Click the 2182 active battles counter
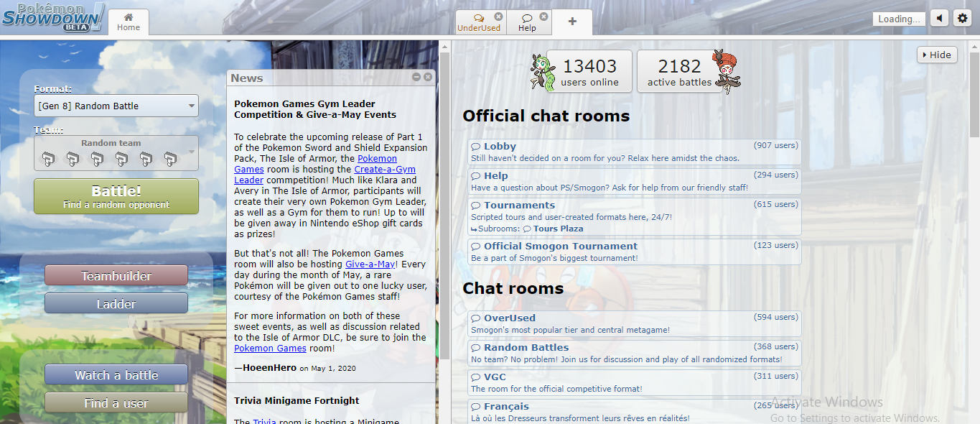This screenshot has width=980, height=424. [x=679, y=71]
